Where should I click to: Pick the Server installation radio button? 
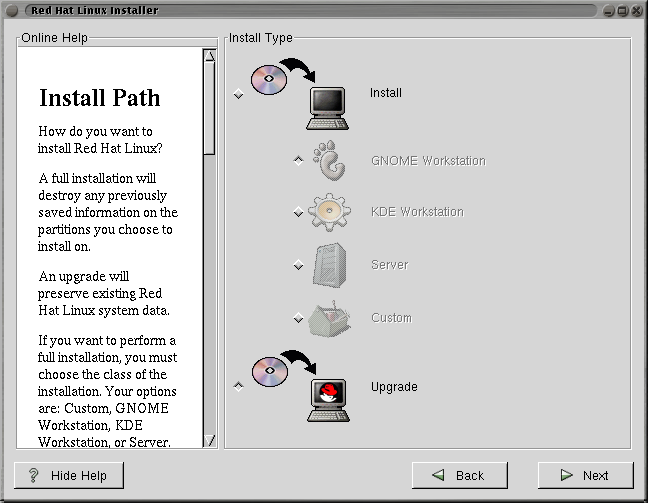(298, 266)
